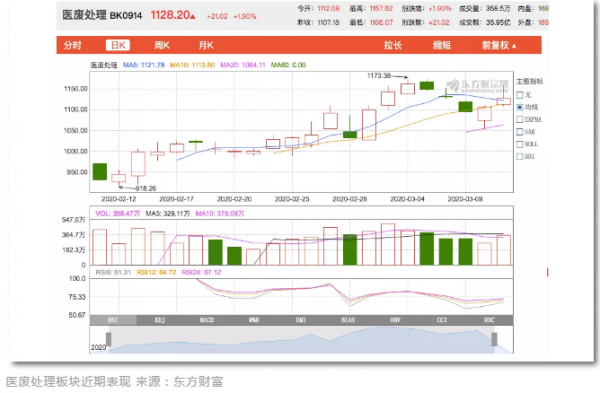This screenshot has height=393, width=600.
Task: Switch to the 分时 chart tab
Action: [73, 45]
